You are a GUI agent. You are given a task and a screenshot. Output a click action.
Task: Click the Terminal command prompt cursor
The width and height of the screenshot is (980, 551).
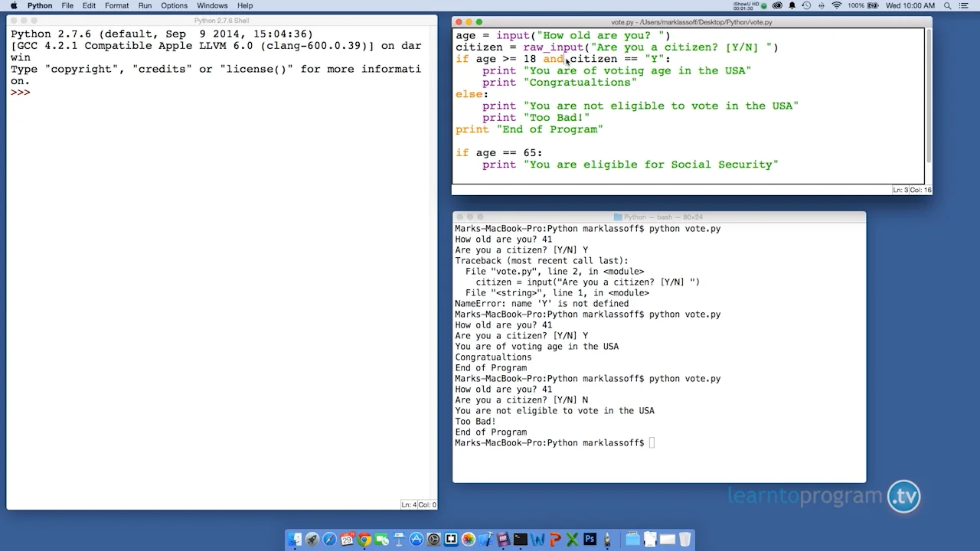point(652,443)
